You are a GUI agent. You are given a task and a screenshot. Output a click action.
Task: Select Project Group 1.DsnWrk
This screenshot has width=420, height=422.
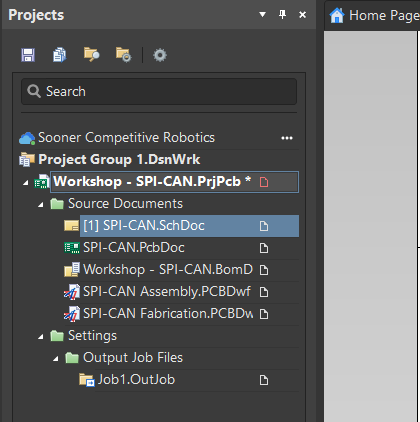pyautogui.click(x=119, y=160)
